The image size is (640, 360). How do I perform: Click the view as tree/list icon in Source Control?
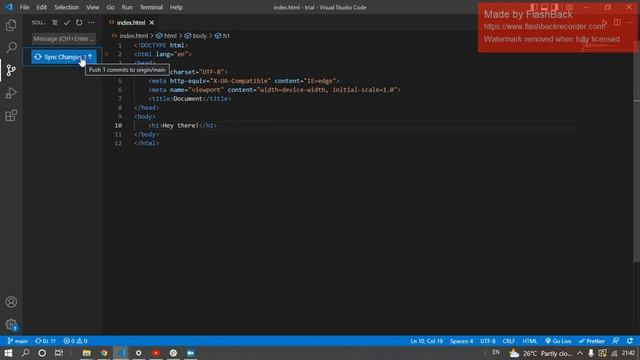click(x=55, y=23)
